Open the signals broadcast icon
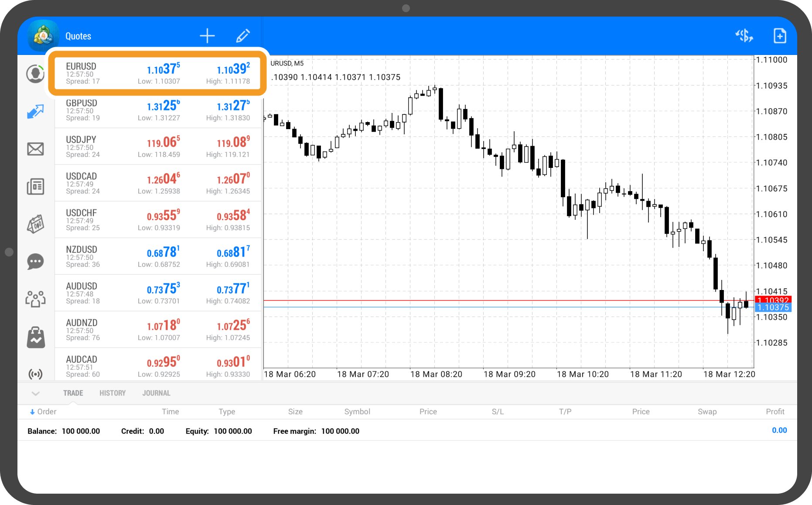Image resolution: width=812 pixels, height=505 pixels. (x=35, y=374)
